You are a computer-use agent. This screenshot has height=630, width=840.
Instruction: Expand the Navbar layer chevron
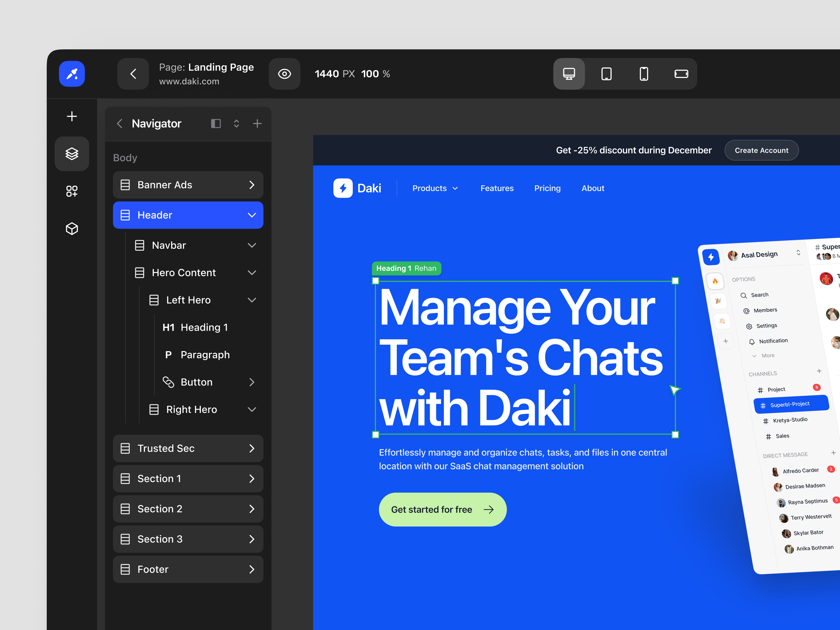pos(252,245)
